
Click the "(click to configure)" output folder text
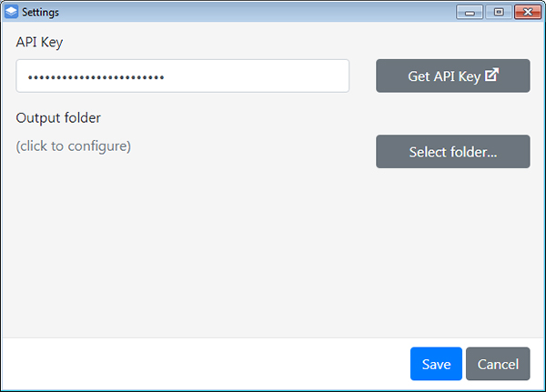click(74, 146)
